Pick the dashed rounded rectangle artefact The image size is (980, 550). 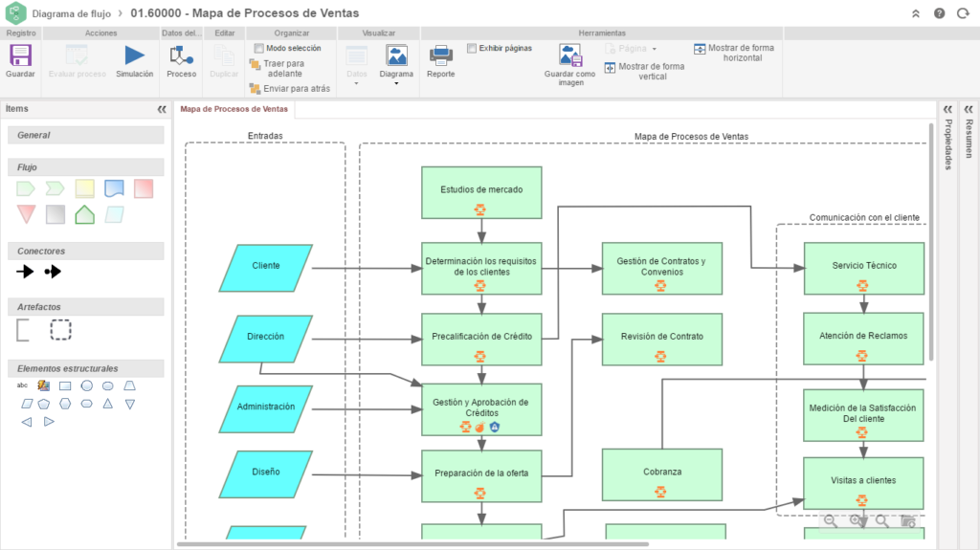[60, 330]
